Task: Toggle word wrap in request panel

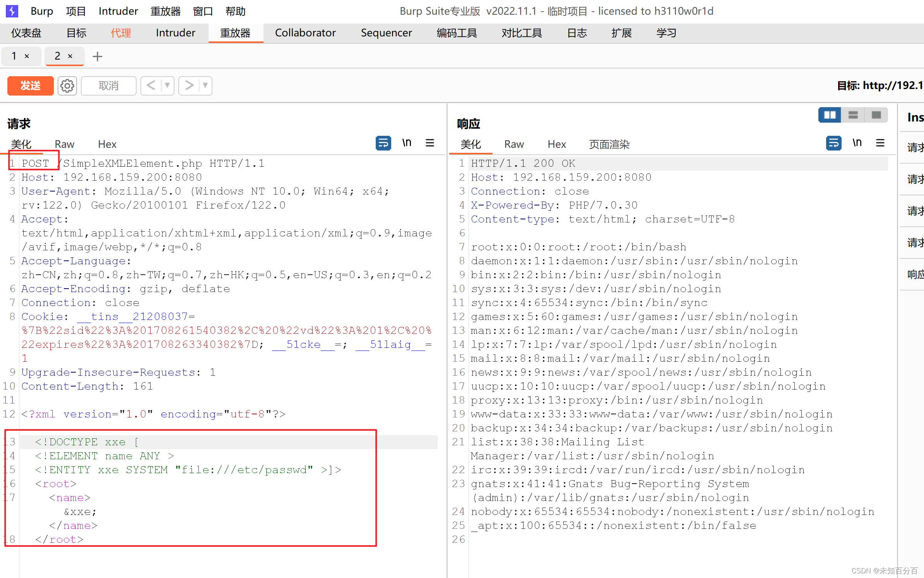Action: [383, 143]
